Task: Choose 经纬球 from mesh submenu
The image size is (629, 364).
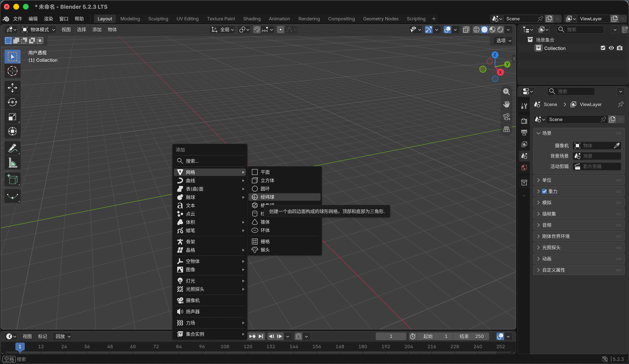Action: pyautogui.click(x=285, y=197)
